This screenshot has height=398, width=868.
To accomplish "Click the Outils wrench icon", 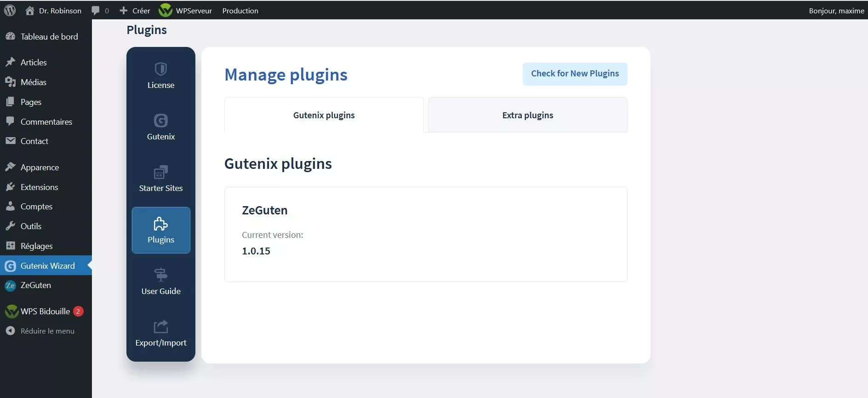I will point(10,226).
